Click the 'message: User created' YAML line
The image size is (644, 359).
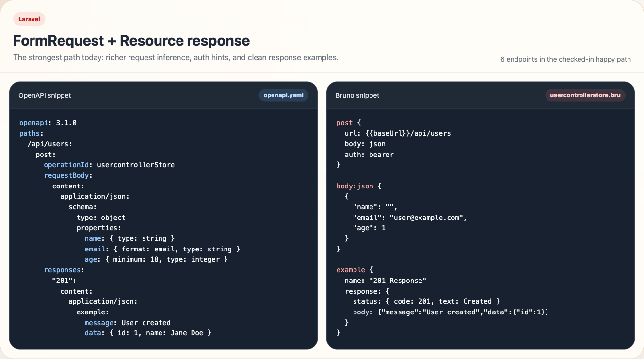128,323
